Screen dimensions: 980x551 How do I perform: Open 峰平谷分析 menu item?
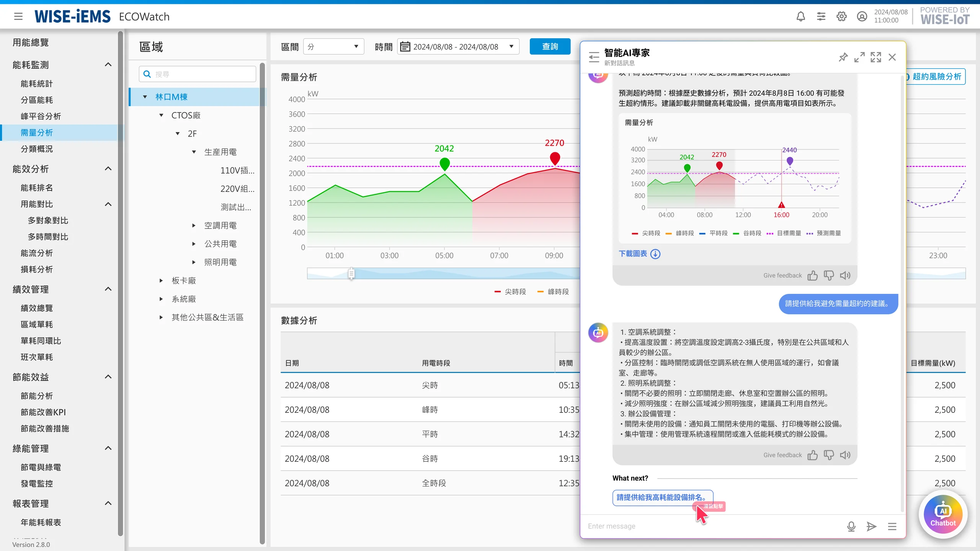click(x=41, y=116)
